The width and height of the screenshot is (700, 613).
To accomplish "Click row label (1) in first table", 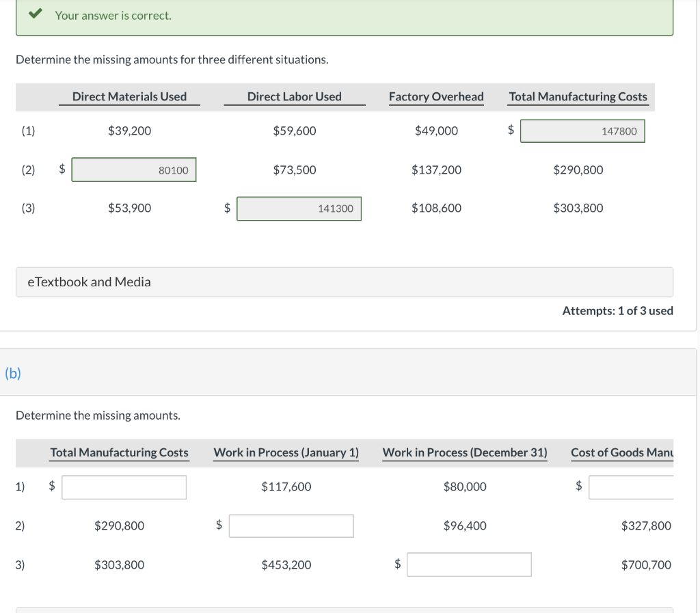I will (x=28, y=131).
